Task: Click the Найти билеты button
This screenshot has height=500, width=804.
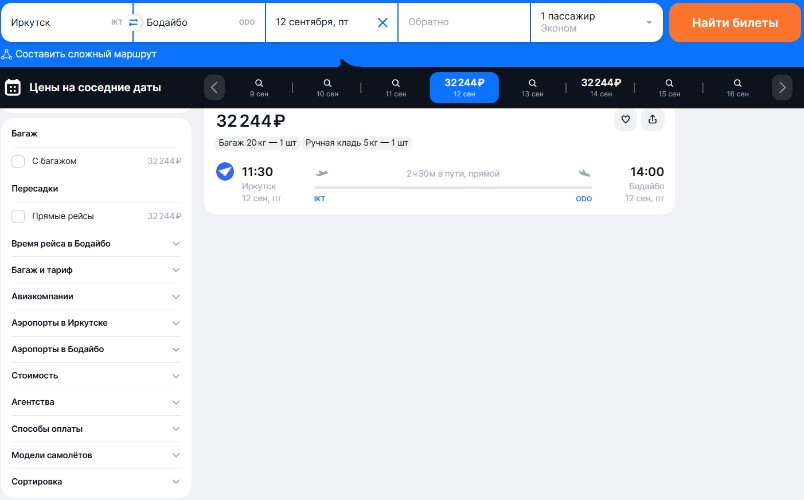Action: (735, 22)
